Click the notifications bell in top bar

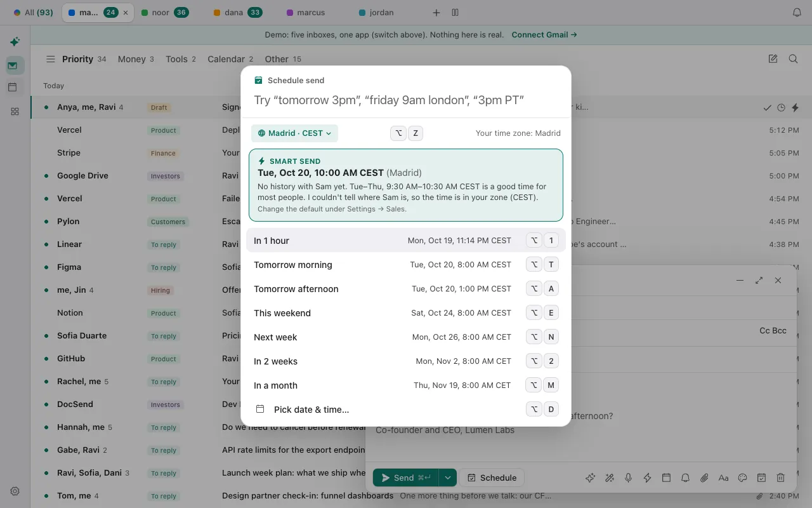[797, 13]
